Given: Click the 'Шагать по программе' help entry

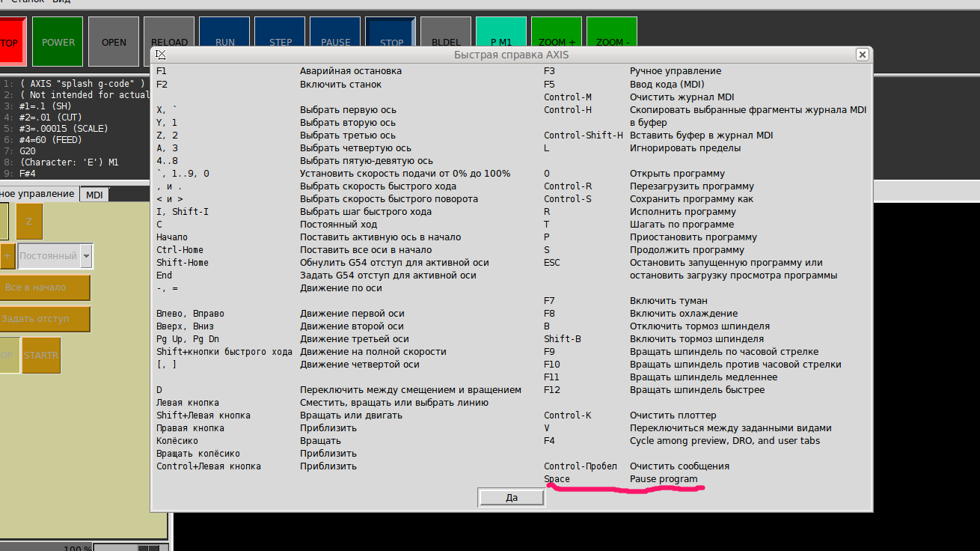Looking at the screenshot, I should click(682, 225).
